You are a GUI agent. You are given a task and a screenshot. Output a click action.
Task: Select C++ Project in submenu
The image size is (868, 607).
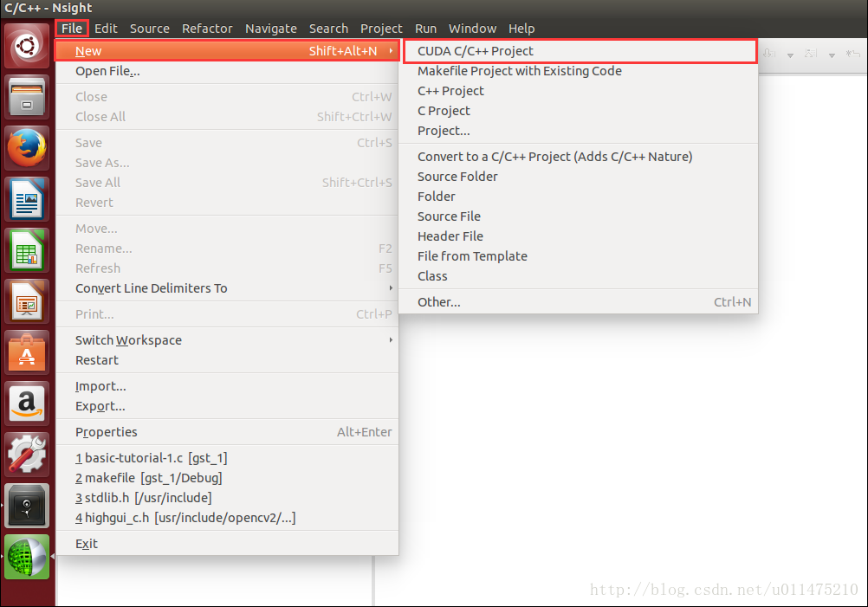tap(579, 91)
